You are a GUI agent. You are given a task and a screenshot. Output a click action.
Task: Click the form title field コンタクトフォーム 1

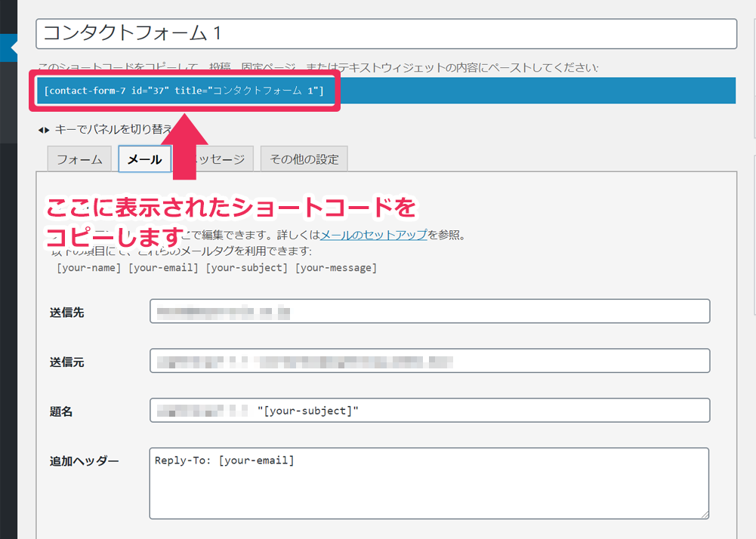click(385, 34)
